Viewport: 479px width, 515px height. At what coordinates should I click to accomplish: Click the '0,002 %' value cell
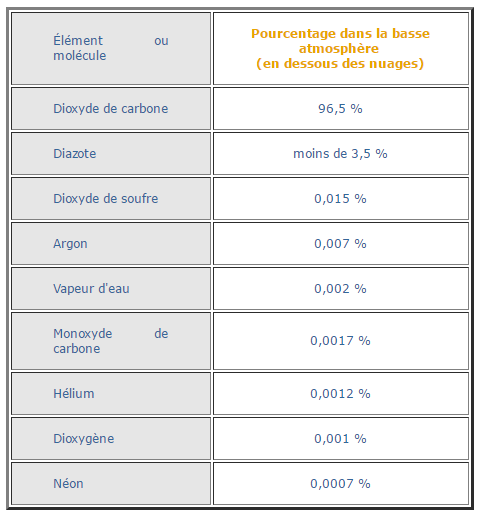[341, 289]
